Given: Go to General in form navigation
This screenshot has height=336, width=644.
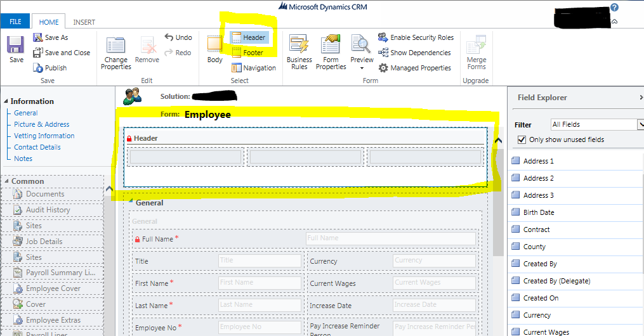Looking at the screenshot, I should [x=25, y=113].
